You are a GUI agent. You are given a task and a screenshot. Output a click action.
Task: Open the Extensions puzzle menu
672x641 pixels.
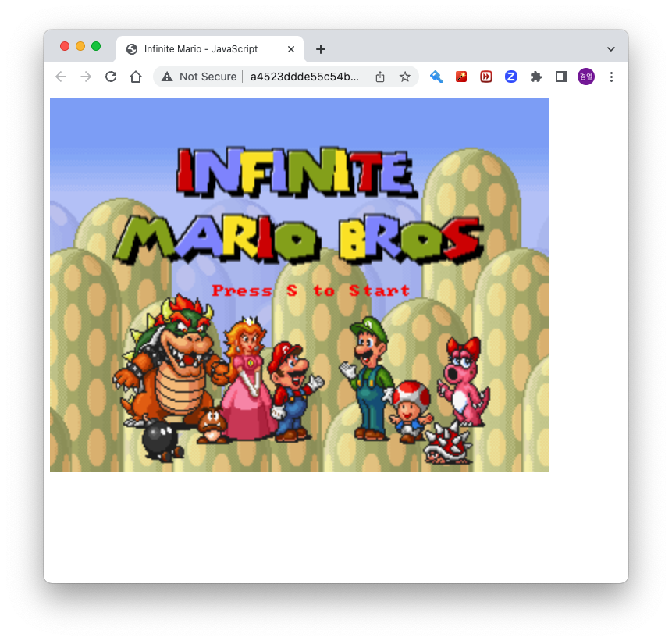coord(535,77)
